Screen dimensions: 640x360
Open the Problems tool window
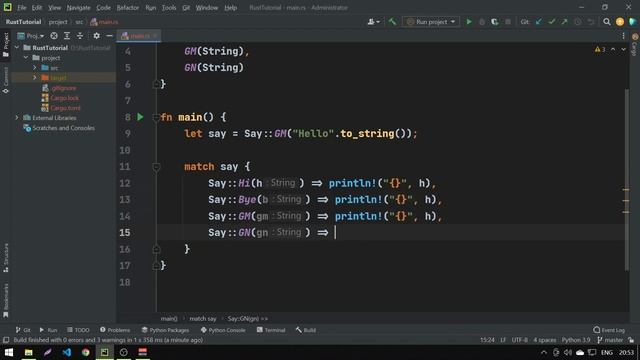[x=115, y=330]
